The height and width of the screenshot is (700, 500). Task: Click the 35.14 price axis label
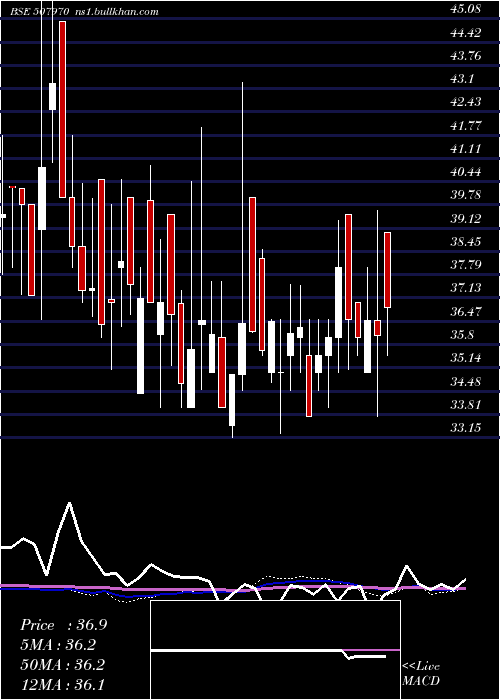coord(466,358)
